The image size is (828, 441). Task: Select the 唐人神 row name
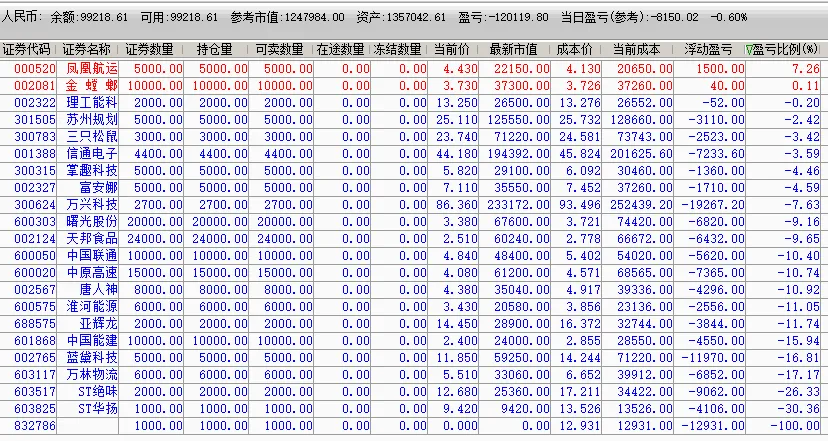click(x=98, y=289)
